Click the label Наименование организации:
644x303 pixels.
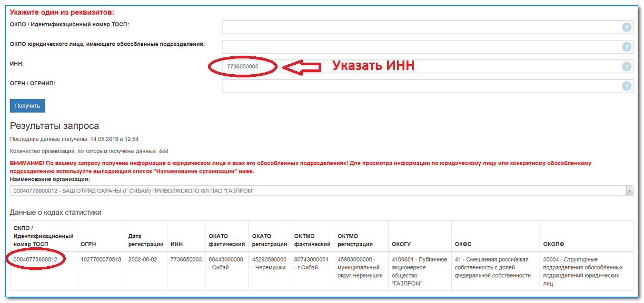pos(49,179)
